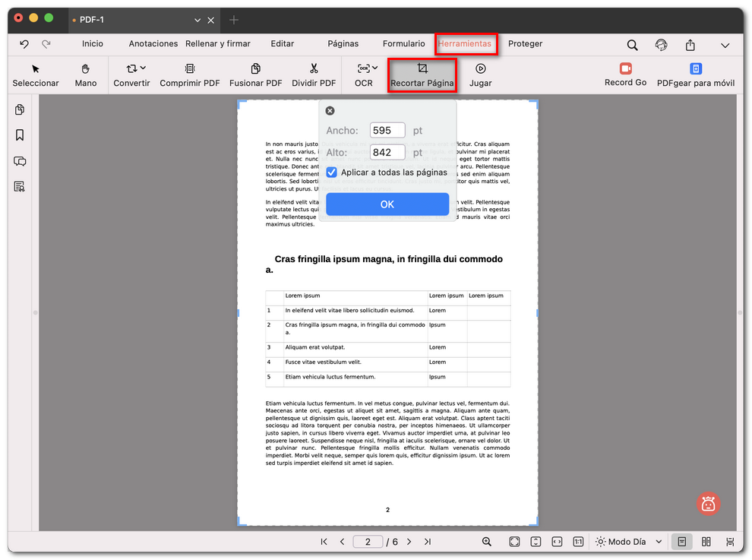
Task: Click the Fusionar PDF tool
Action: pos(255,74)
